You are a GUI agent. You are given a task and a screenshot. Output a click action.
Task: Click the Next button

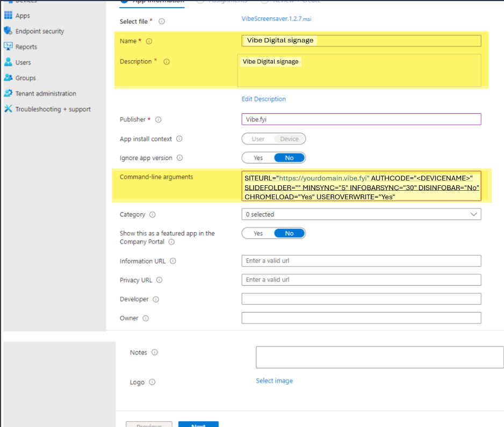198,424
